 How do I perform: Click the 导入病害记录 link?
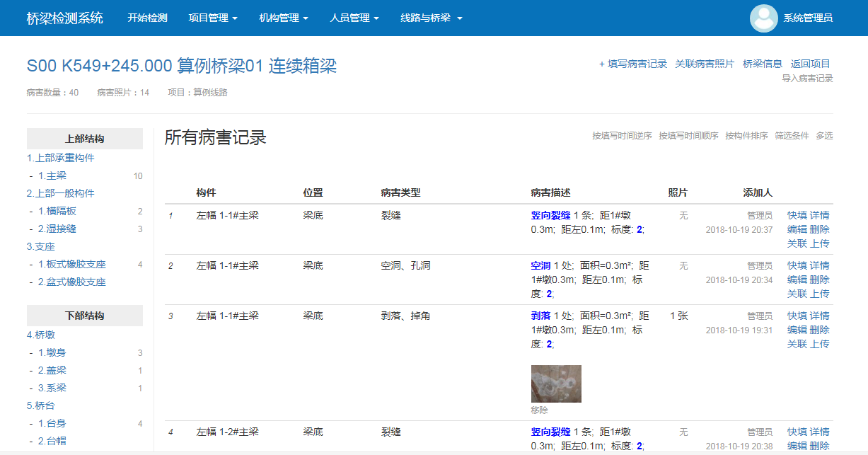click(x=807, y=79)
